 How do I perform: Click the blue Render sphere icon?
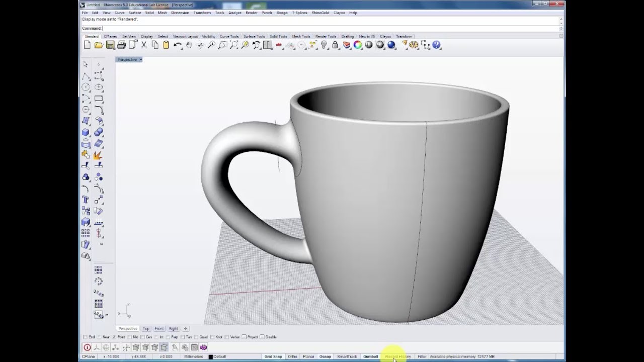tap(391, 45)
